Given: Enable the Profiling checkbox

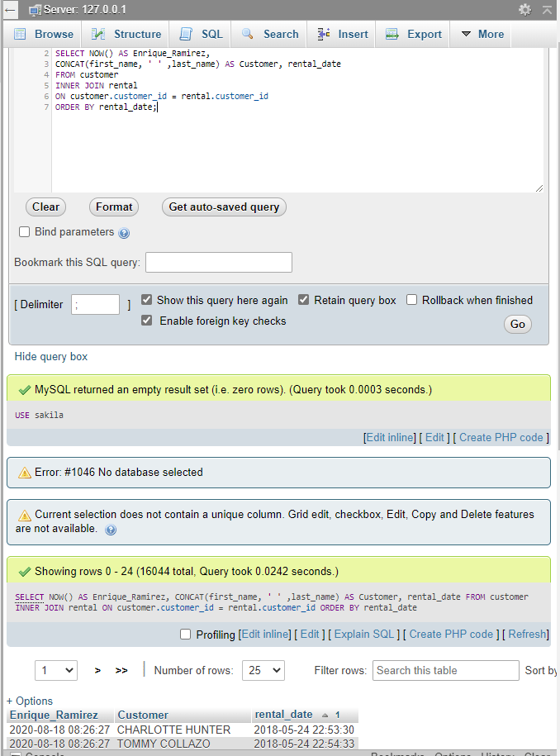Looking at the screenshot, I should (185, 634).
